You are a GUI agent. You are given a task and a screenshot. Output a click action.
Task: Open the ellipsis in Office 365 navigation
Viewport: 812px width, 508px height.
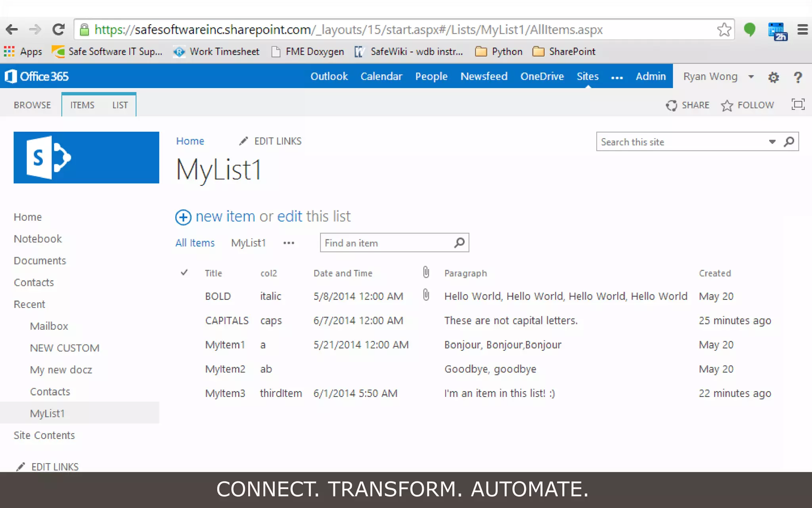click(617, 77)
